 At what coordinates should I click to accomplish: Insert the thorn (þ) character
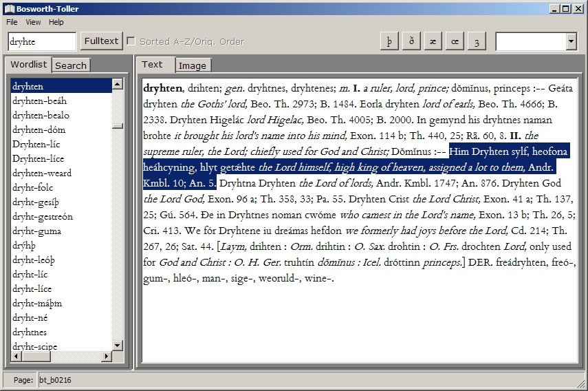coord(389,41)
